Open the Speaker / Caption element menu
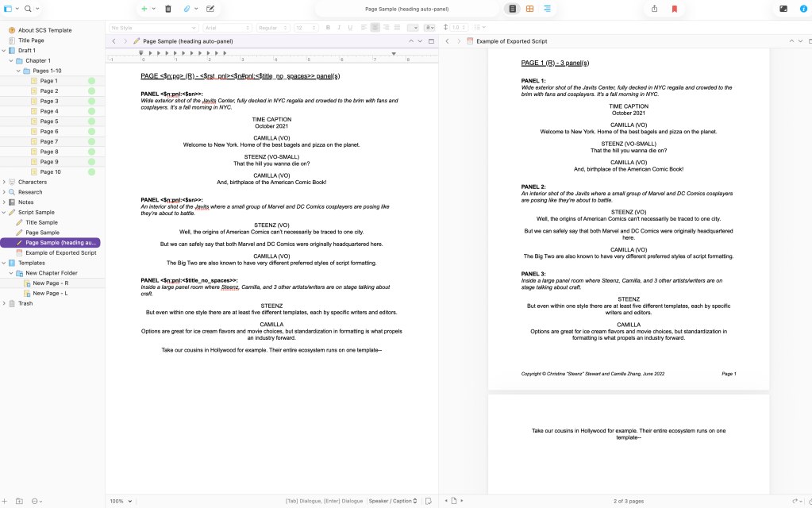The width and height of the screenshot is (812, 508). (x=393, y=501)
